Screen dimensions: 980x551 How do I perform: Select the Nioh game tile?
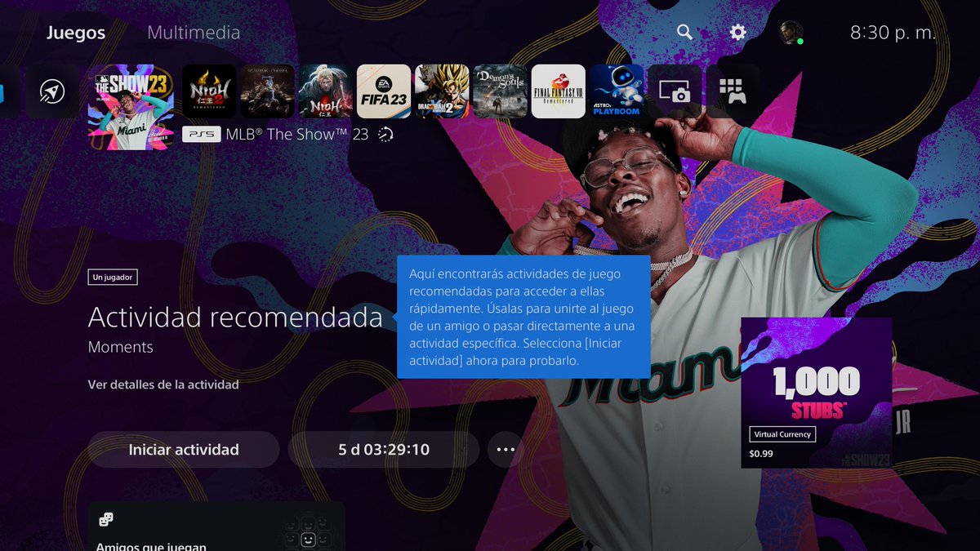[x=326, y=91]
